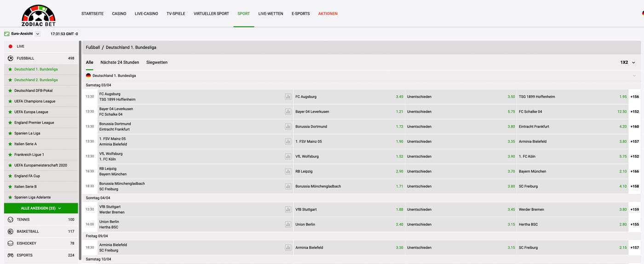Screen dimensions: 644x264
Task: Switch to the Siegwetten tab
Action: (x=157, y=62)
